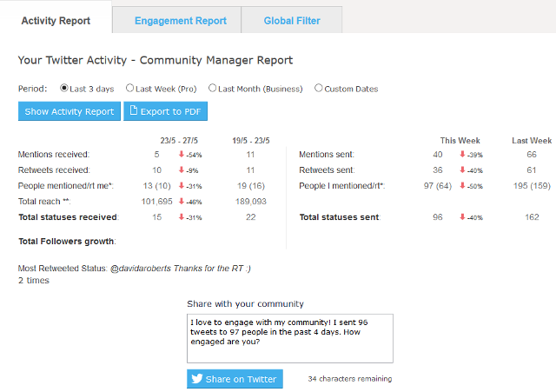Image resolution: width=556 pixels, height=392 pixels.
Task: Choose the Last Month (Business) period
Action: pyautogui.click(x=212, y=88)
